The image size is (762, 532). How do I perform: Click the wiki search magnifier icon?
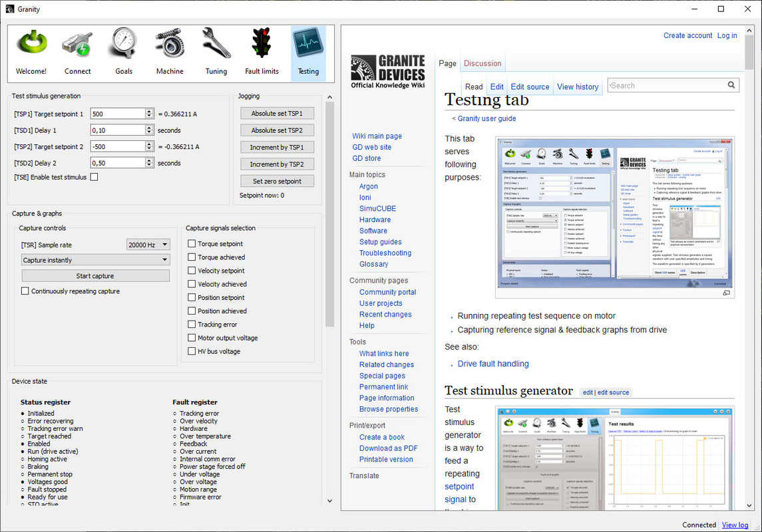(x=731, y=85)
